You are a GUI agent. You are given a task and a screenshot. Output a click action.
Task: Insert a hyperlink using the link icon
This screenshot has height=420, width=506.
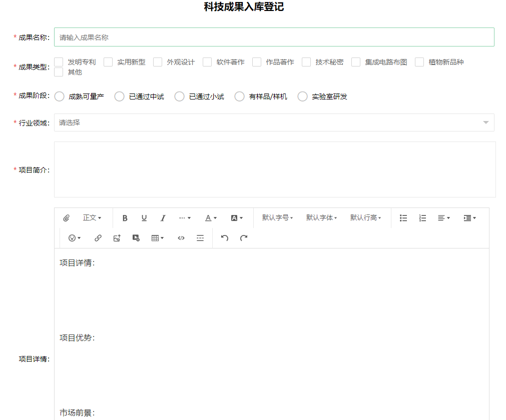click(x=98, y=238)
